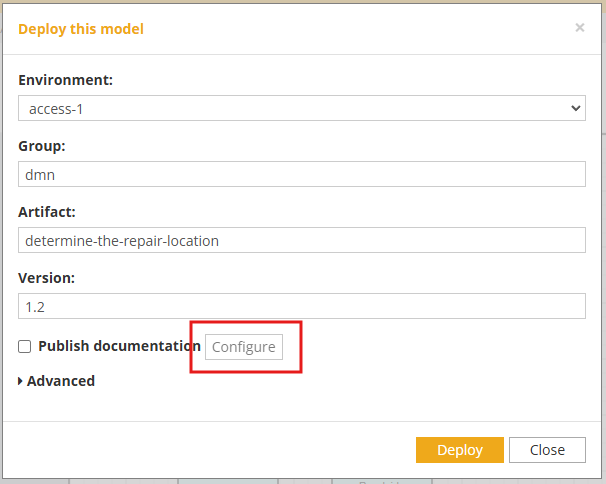Screen dimensions: 606x484
Task: Focus the Artifact field with determine-the-repair-location
Action: (302, 240)
